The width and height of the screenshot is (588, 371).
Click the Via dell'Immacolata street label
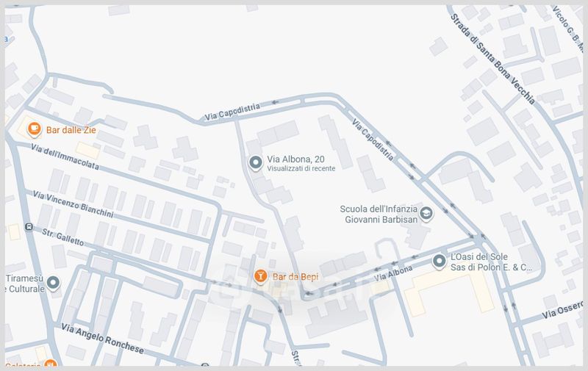coord(65,156)
